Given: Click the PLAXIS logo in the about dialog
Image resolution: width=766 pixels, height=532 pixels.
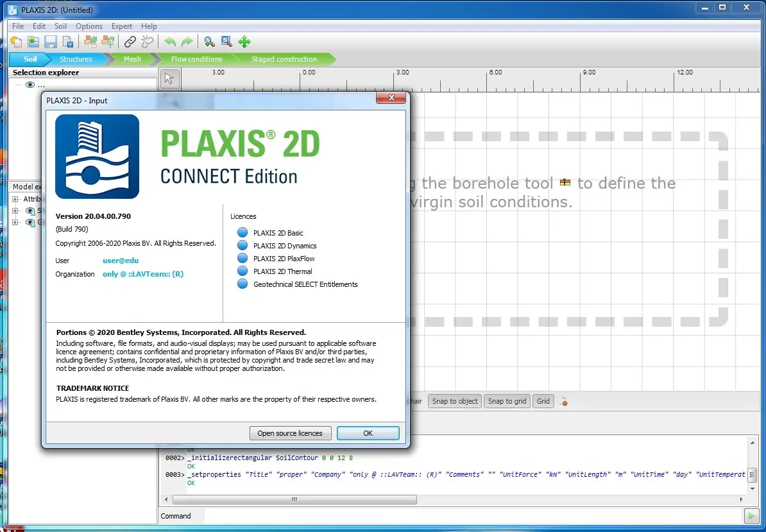Looking at the screenshot, I should (x=98, y=157).
